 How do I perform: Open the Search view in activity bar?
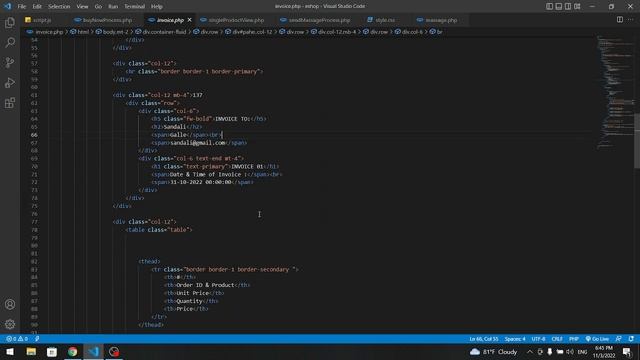click(10, 42)
